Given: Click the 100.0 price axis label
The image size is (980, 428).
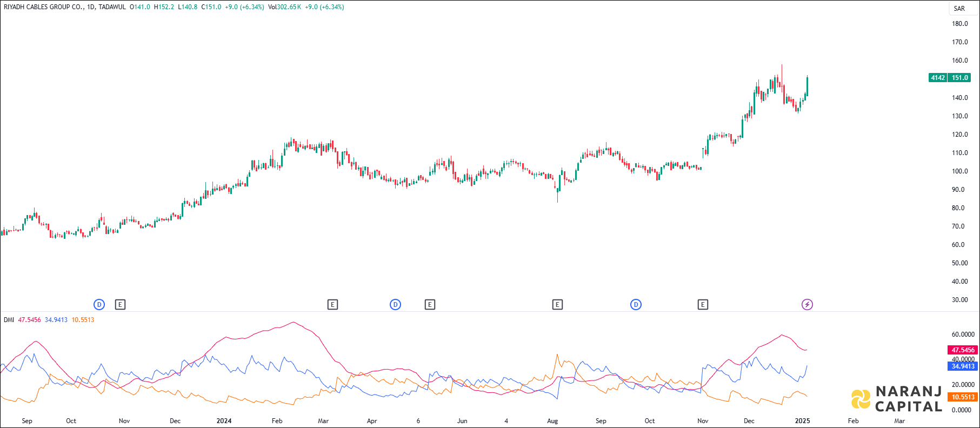Looking at the screenshot, I should click(960, 171).
